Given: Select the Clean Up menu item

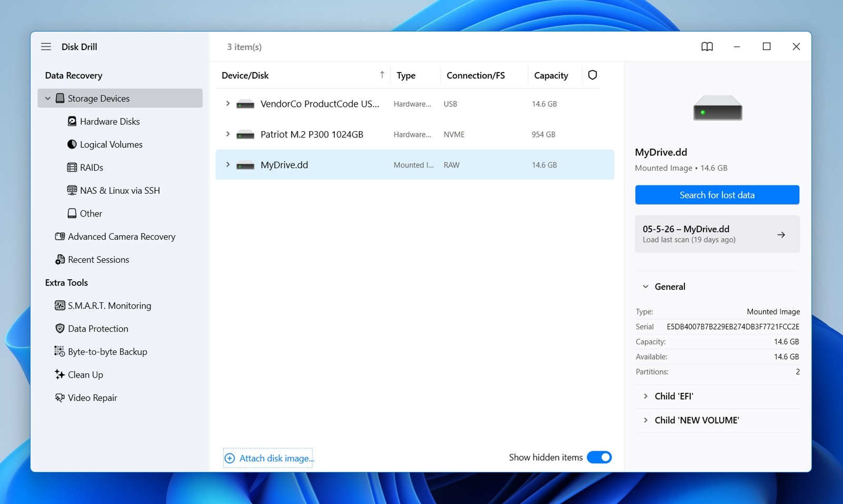Looking at the screenshot, I should [x=85, y=375].
